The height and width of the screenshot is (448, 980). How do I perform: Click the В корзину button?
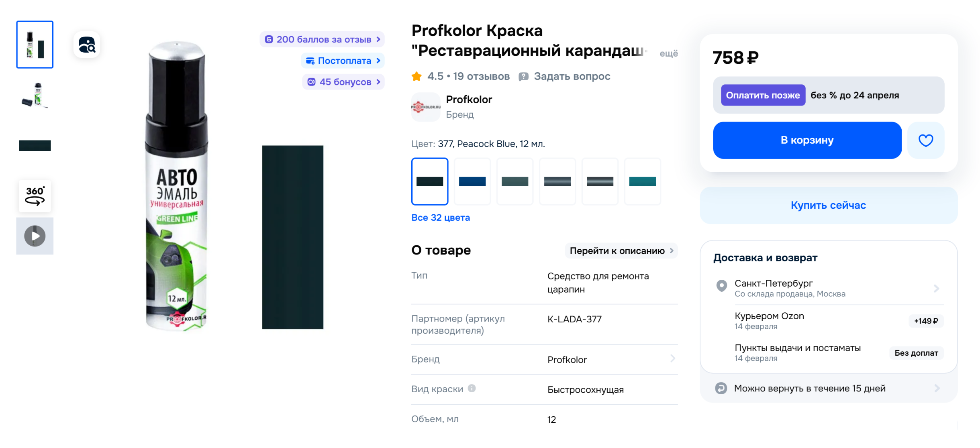coord(807,140)
